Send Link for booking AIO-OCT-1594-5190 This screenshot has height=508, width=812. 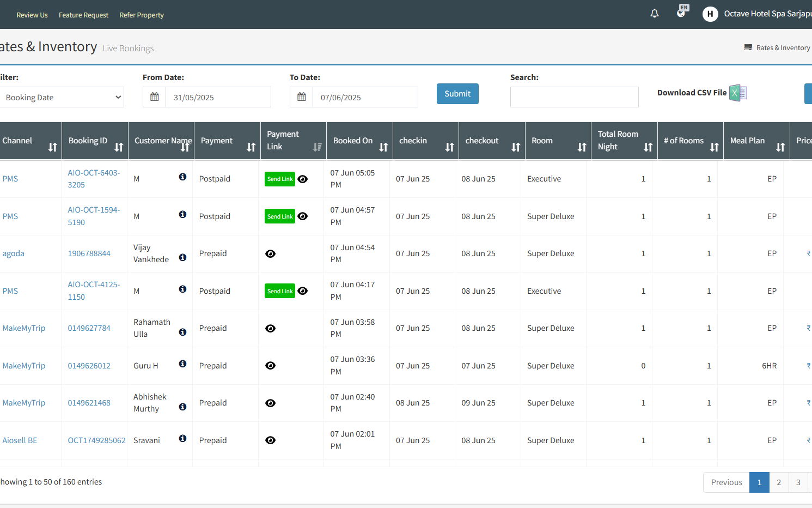(x=280, y=216)
